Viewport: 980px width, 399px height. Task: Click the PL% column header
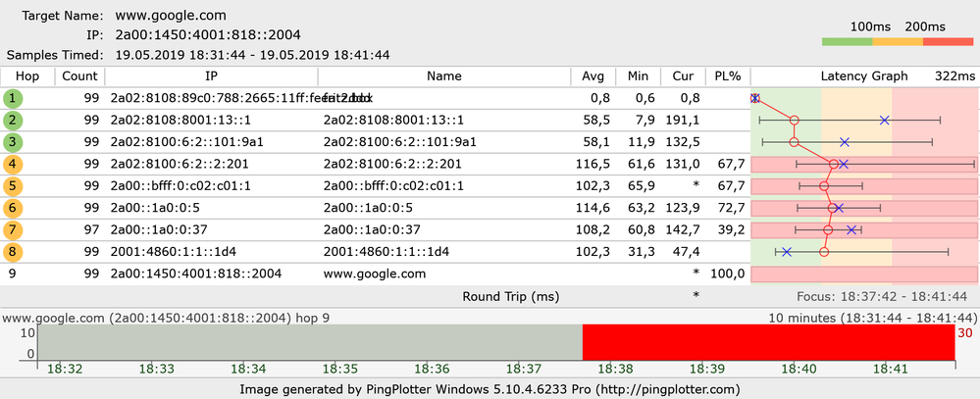[x=728, y=76]
